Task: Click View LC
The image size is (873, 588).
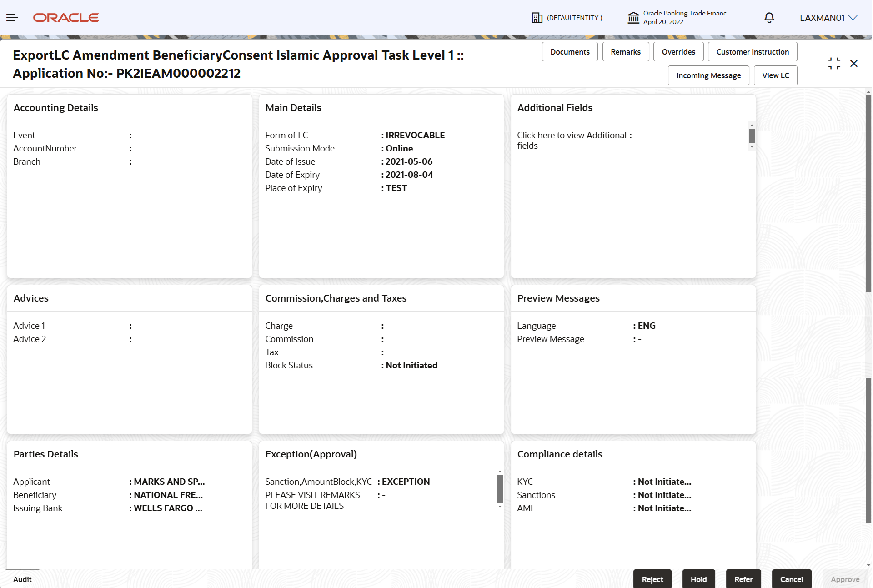Action: click(776, 75)
